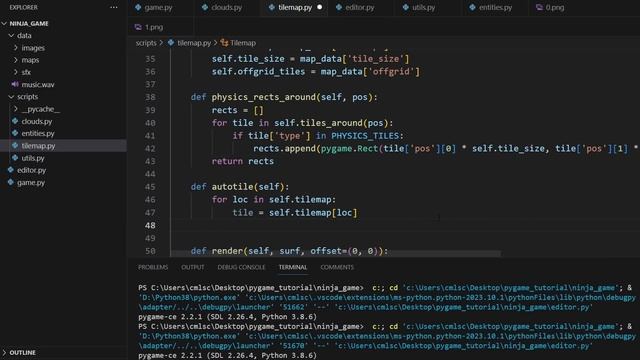This screenshot has width=640, height=360.
Task: Click line number 45 in the gutter
Action: pos(150,187)
